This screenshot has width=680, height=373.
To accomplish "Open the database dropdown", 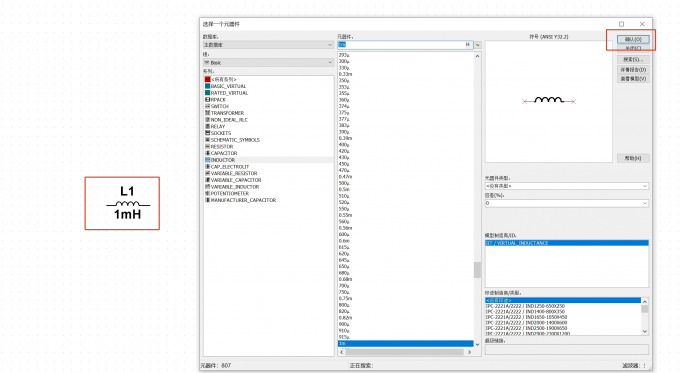I will 268,45.
